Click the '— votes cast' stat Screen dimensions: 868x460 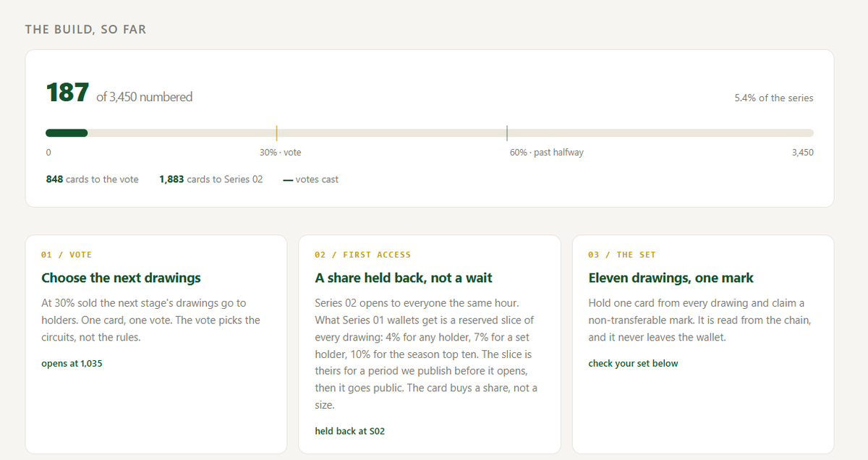pos(311,179)
